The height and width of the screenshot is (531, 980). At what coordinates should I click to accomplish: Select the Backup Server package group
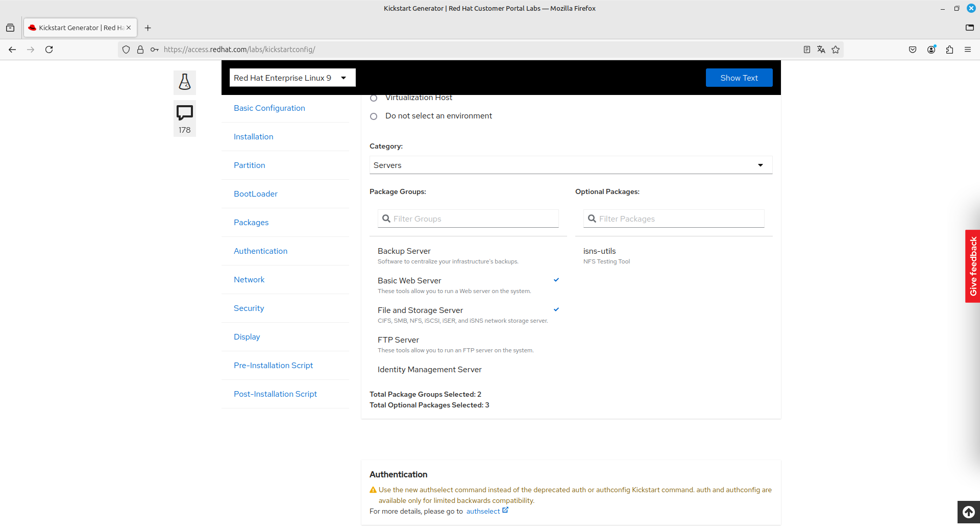click(x=468, y=256)
